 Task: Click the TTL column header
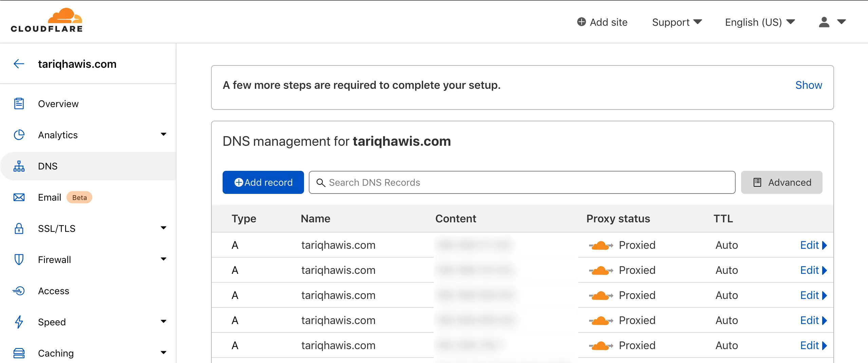click(x=723, y=219)
